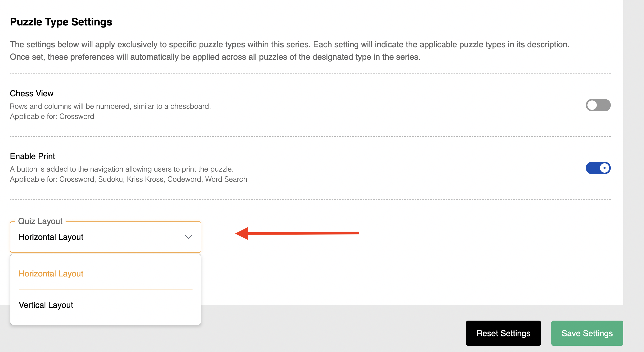Click the line listing Sudoku and Kriss Kross

coord(128,179)
